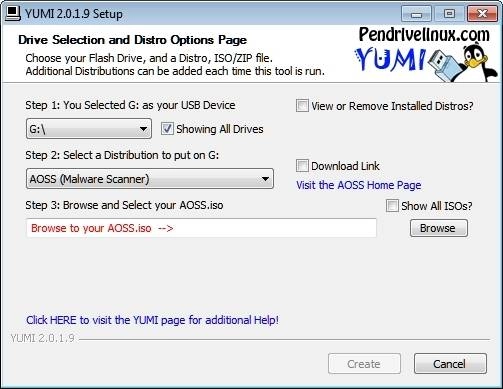Viewport: 503px width, 389px height.
Task: Maximize the YUMI Setup window
Action: tap(449, 14)
